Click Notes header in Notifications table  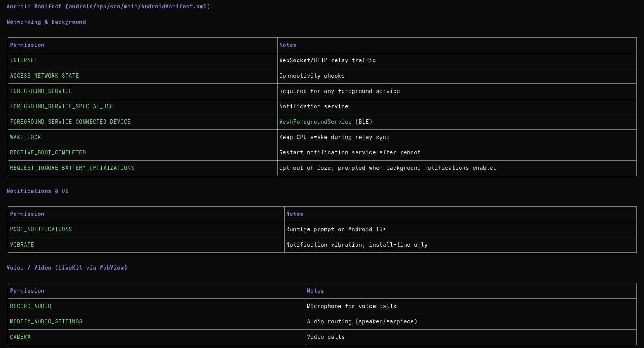[295, 214]
